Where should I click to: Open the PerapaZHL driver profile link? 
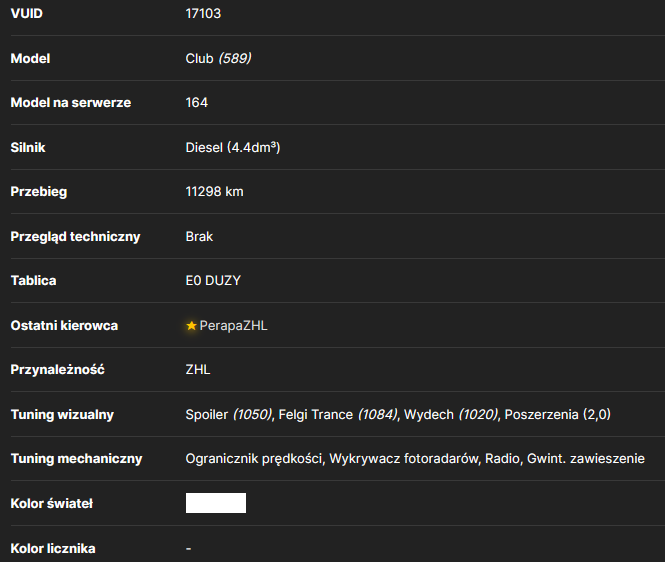click(233, 326)
